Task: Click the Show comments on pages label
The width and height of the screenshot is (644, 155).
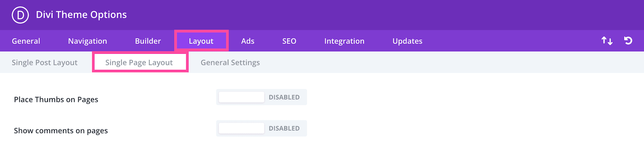Action: pyautogui.click(x=61, y=131)
